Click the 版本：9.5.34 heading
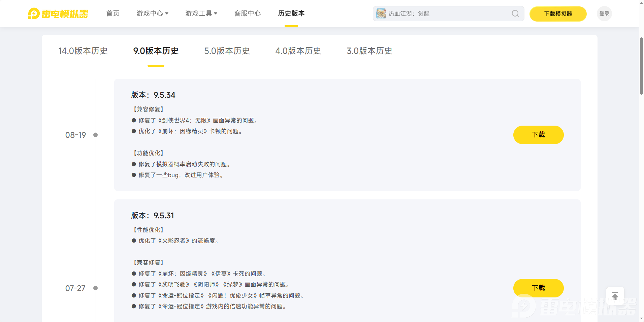Screen dimensions: 644x322 pyautogui.click(x=153, y=95)
